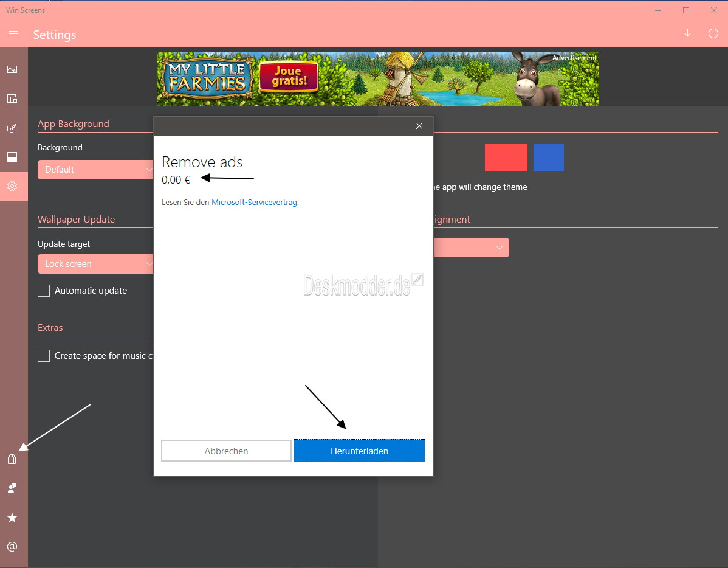Open the pictures section in sidebar
Viewport: 728px width, 568px height.
[12, 69]
